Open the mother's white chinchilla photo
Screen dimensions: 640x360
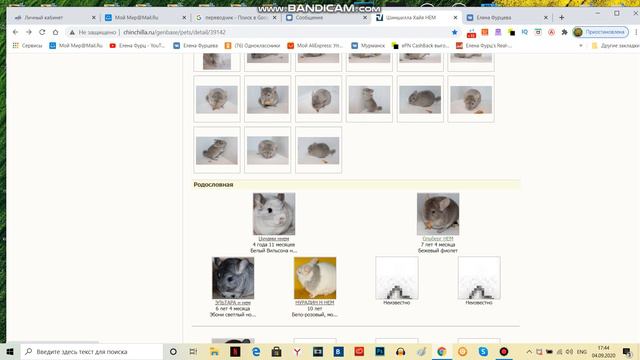tap(274, 214)
